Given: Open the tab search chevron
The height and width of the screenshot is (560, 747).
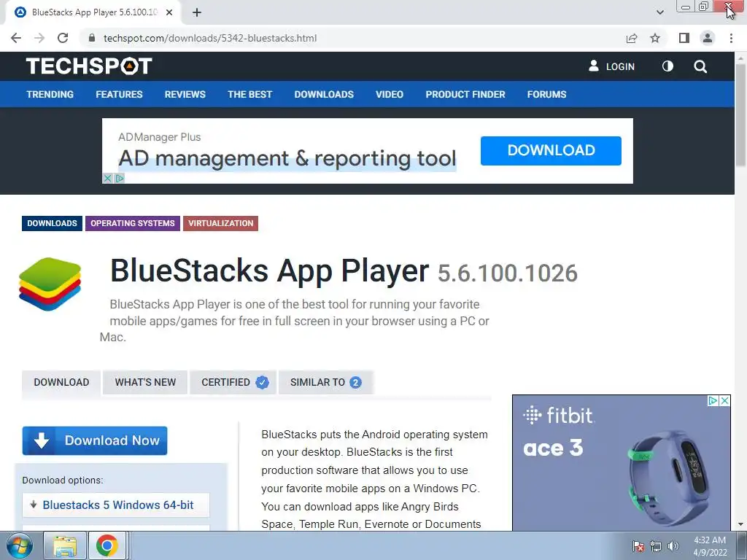Looking at the screenshot, I should pyautogui.click(x=659, y=12).
